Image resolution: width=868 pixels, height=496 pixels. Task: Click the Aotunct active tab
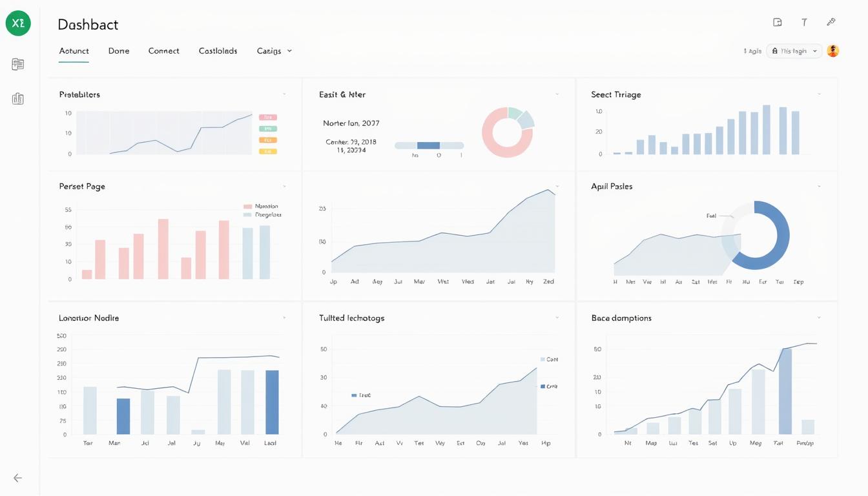point(74,51)
